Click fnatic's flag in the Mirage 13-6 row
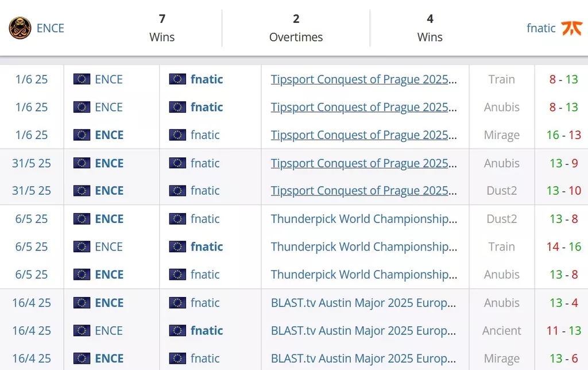Viewport: 588px width, 370px height. [x=177, y=359]
